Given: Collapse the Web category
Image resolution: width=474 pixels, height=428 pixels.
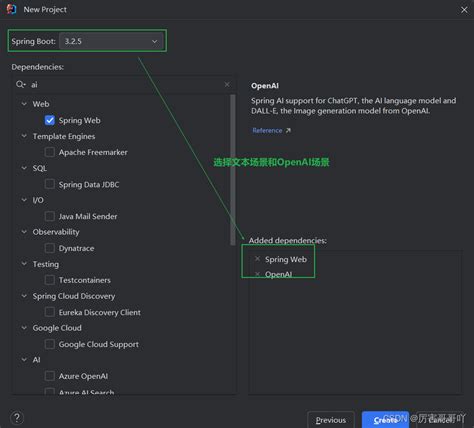Looking at the screenshot, I should click(24, 104).
